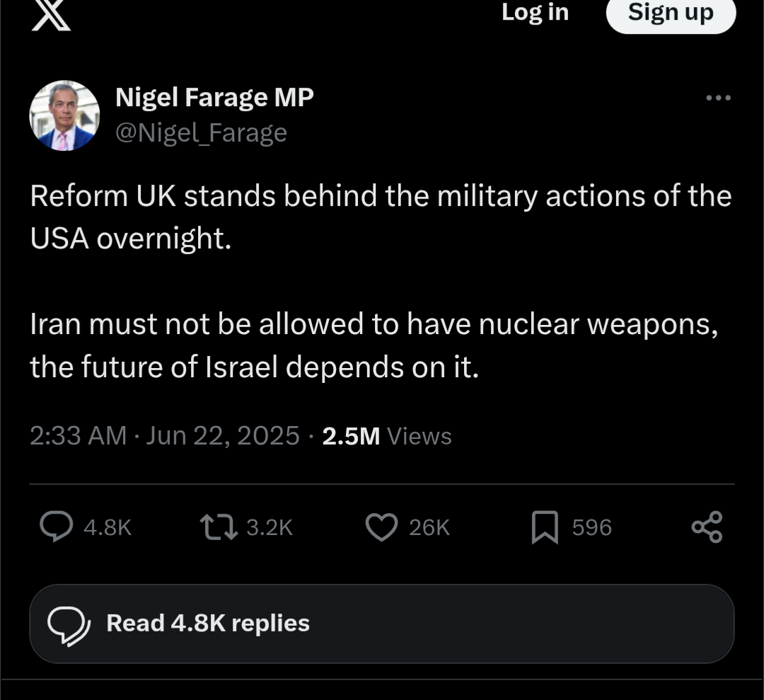Open the 4.8K reply count

tap(108, 527)
